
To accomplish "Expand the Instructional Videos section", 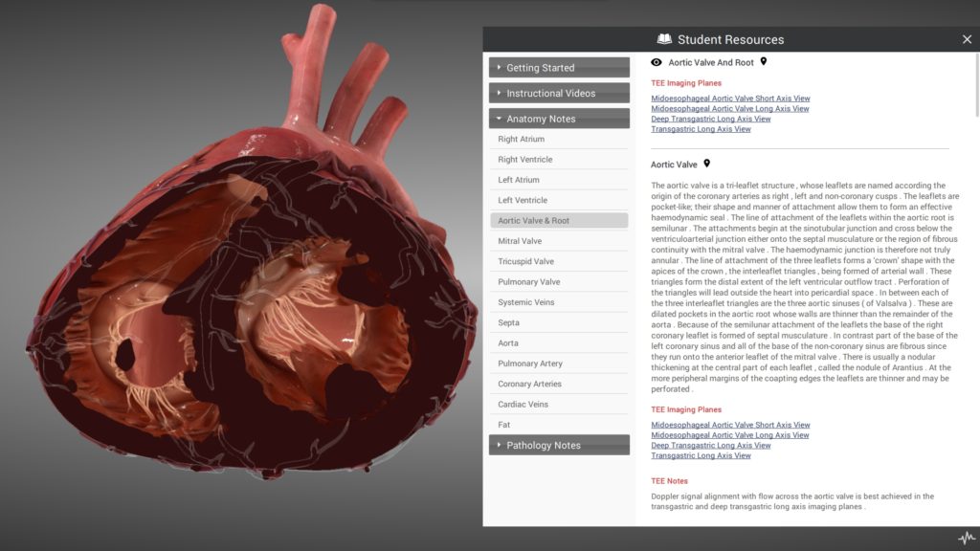I will tap(559, 93).
